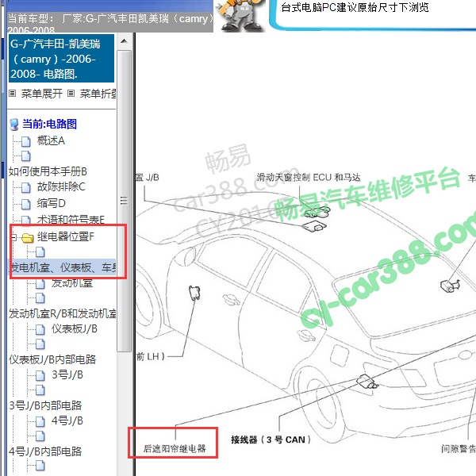Select the 继电器位置F folder label
476x476 pixels.
(65, 236)
